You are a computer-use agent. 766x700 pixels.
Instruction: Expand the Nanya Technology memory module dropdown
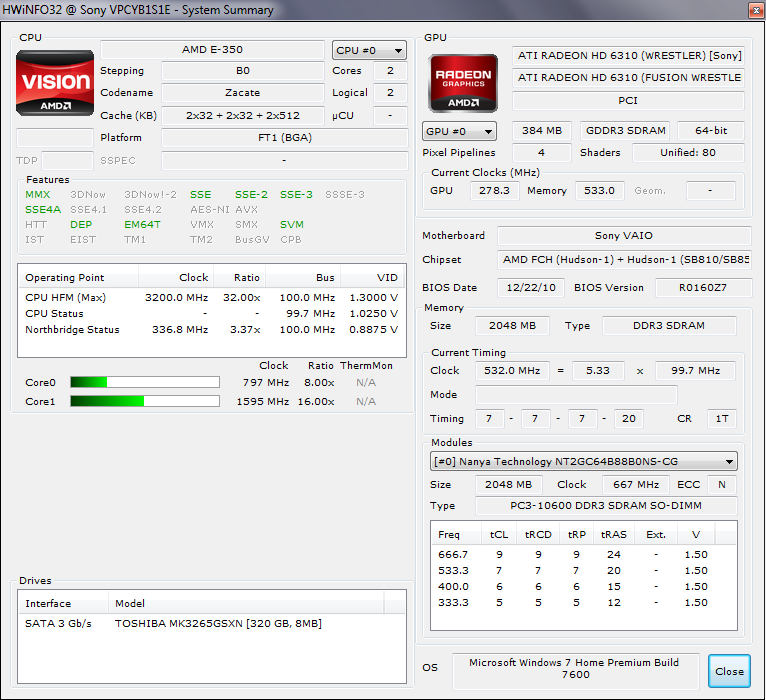tap(584, 461)
